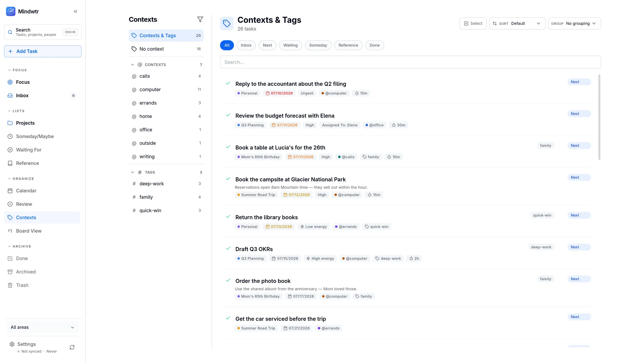Filter tasks by Next status pill
Image resolution: width=644 pixels, height=362 pixels.
267,45
